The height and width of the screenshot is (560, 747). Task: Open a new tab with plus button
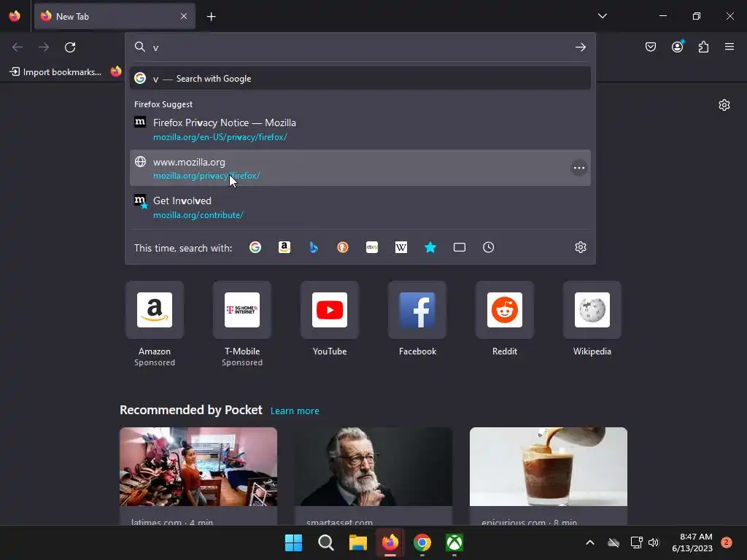[x=211, y=17]
